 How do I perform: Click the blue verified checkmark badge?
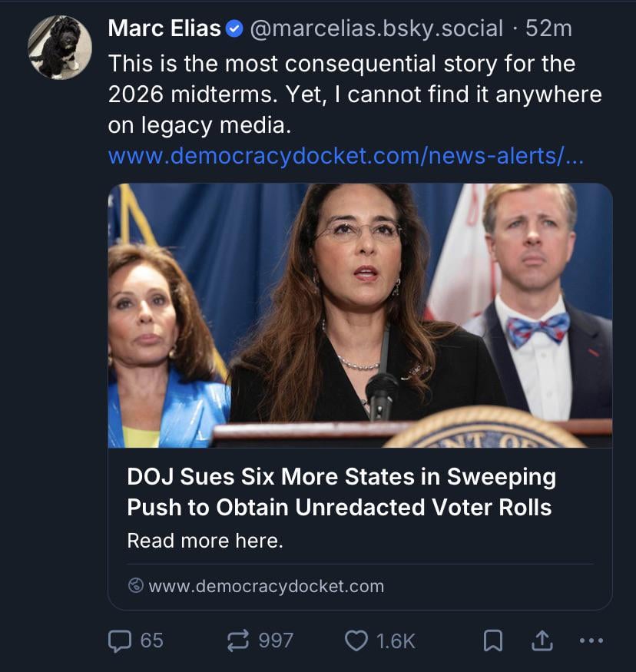235,29
